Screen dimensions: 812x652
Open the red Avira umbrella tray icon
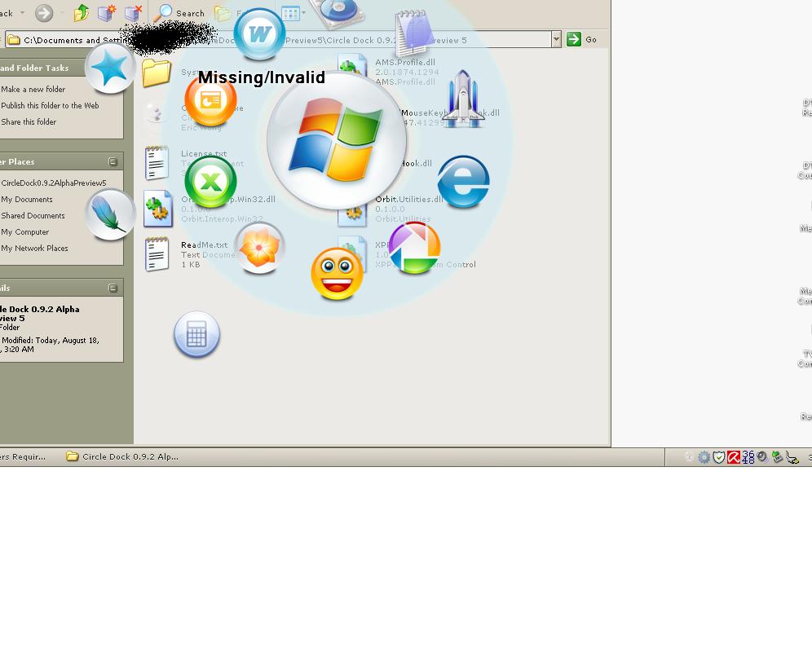(x=733, y=456)
